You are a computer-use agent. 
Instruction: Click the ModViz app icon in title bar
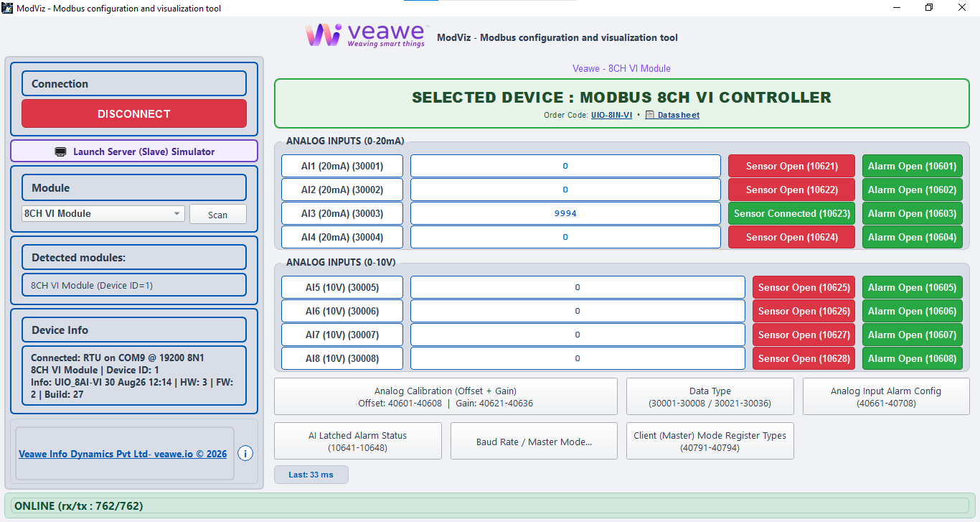(x=8, y=8)
